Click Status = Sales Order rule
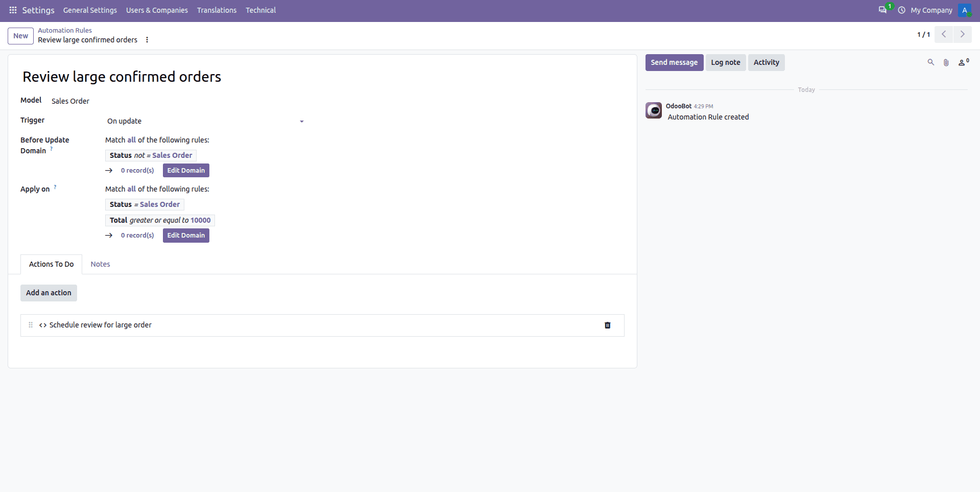This screenshot has height=492, width=980. [145, 204]
